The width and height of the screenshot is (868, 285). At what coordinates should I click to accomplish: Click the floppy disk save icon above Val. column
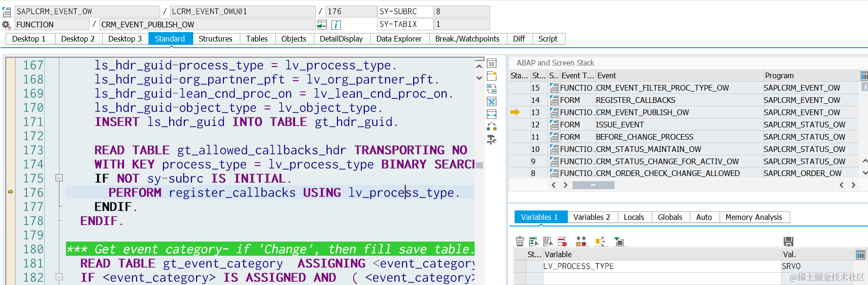pos(788,242)
